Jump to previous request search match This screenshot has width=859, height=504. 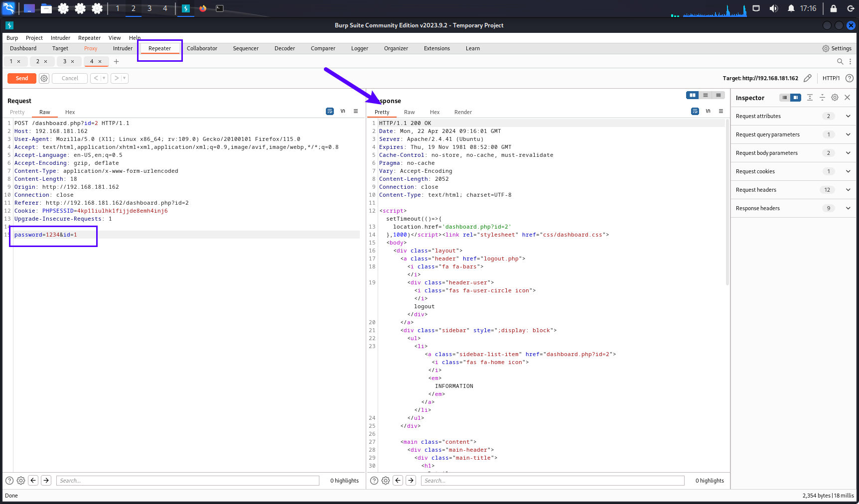click(x=33, y=481)
